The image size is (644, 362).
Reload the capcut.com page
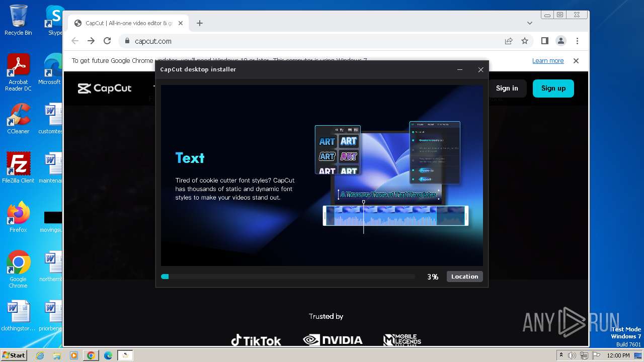pyautogui.click(x=107, y=41)
